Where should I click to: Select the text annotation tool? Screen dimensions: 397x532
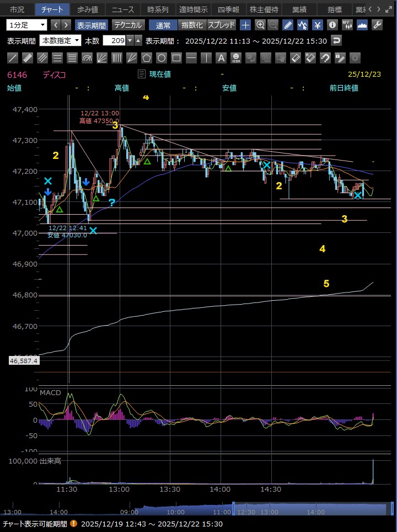[x=221, y=58]
